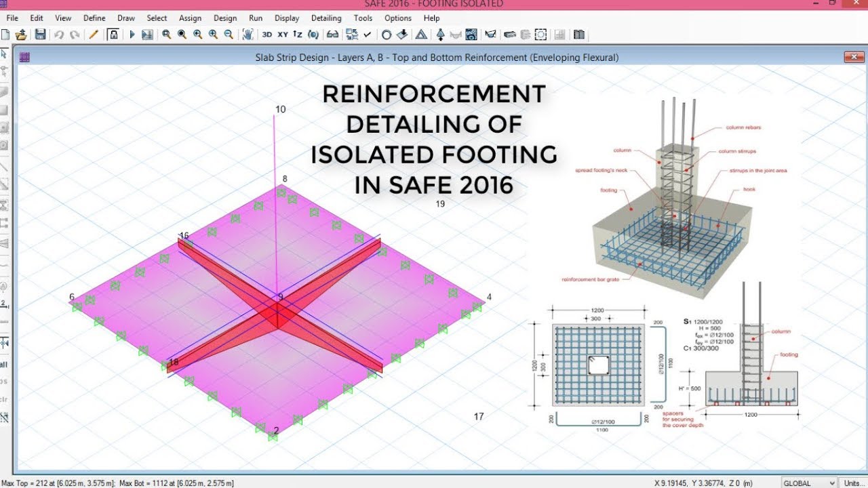Open the Options menu
Viewport: 868px width, 488px height.
[398, 18]
